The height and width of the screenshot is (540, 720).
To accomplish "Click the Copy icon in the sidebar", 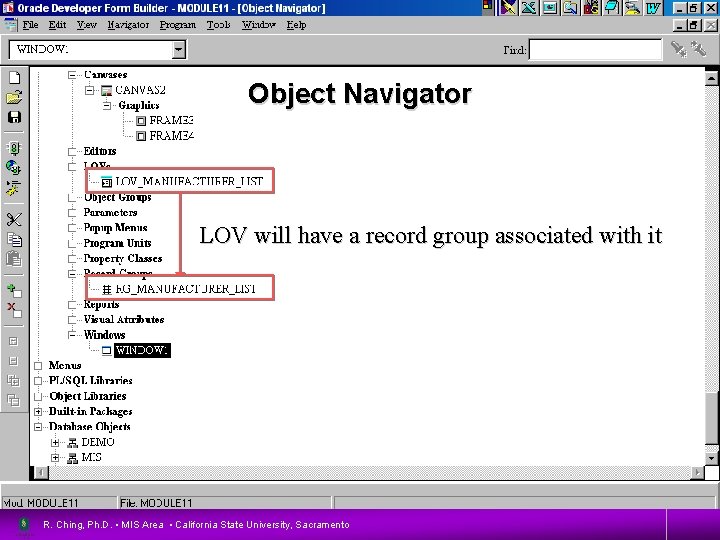I will pos(14,239).
